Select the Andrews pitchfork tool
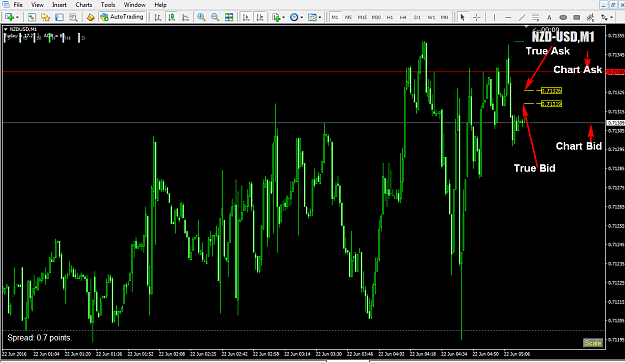 (590, 17)
